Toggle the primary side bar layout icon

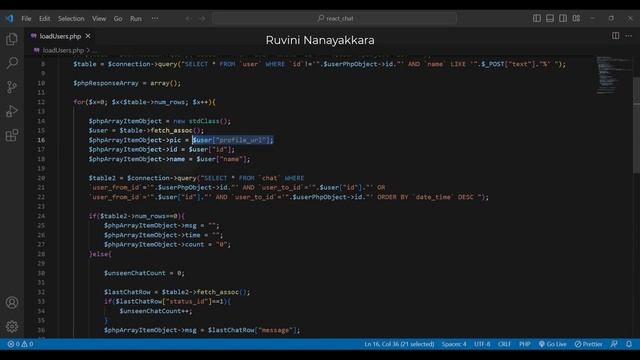[537, 18]
